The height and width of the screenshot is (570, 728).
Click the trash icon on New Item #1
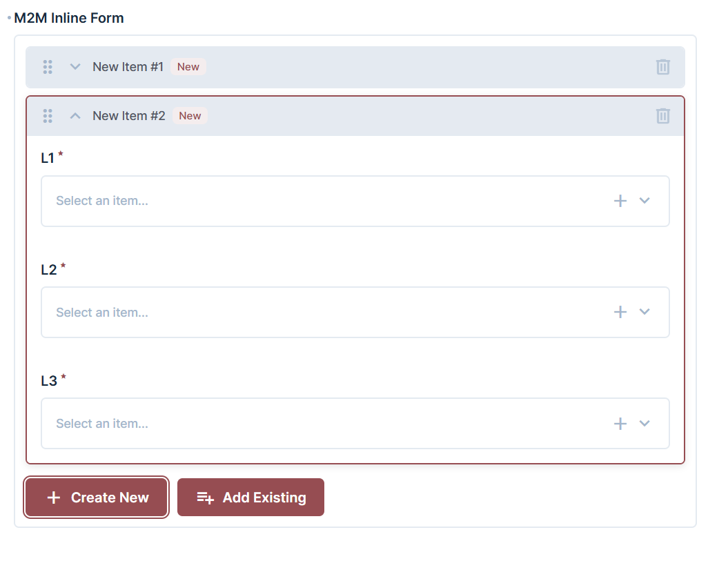(x=662, y=67)
